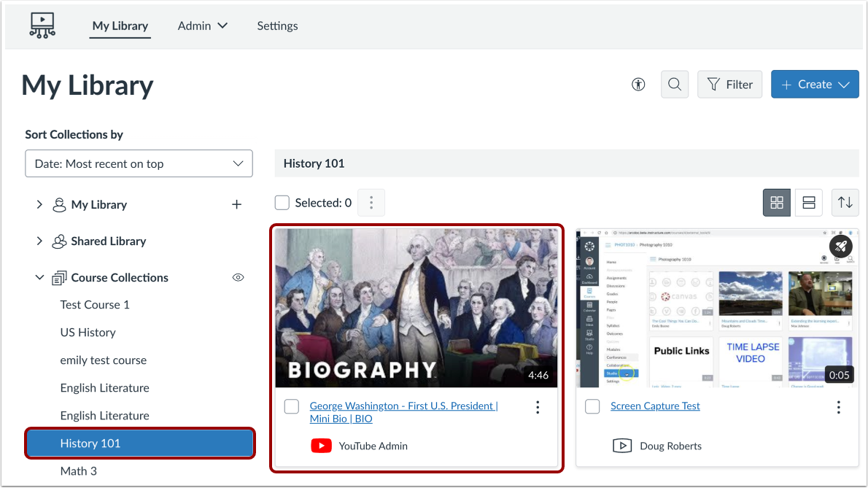The width and height of the screenshot is (868, 488).
Task: Click the YouTube icon under George Washington video
Action: (321, 446)
